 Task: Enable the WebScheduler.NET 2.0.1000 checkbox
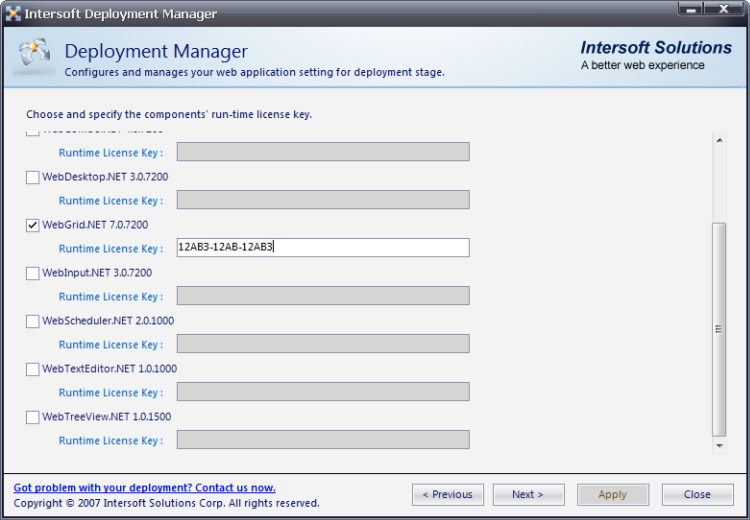coord(33,321)
